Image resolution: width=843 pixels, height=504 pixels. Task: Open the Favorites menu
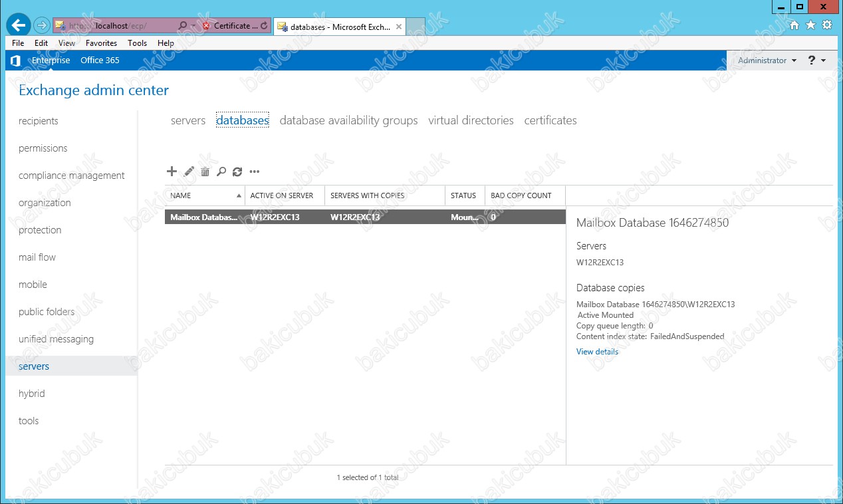click(x=101, y=43)
